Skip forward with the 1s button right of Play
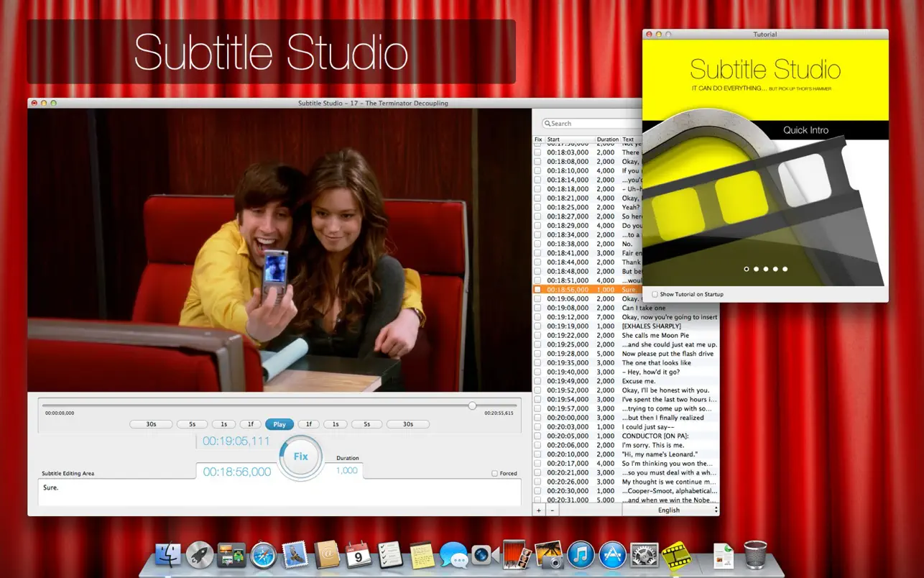This screenshot has height=578, width=924. pos(335,424)
